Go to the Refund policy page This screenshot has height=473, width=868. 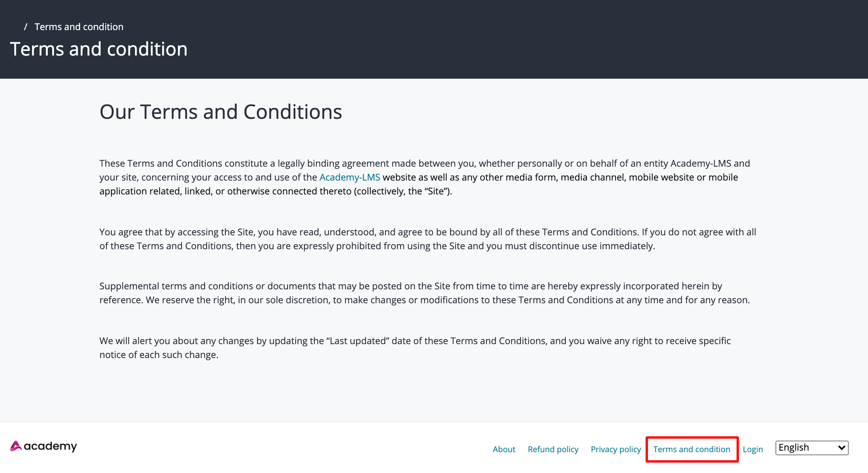(553, 449)
